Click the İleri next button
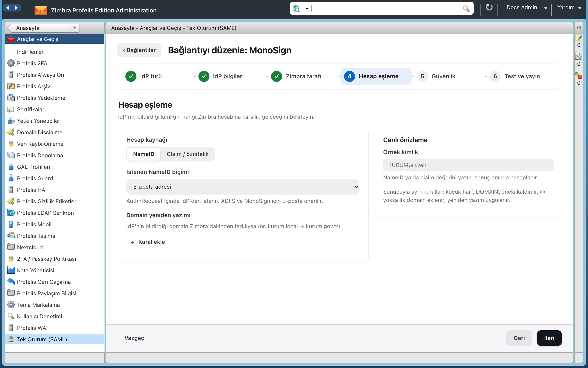 [549, 338]
